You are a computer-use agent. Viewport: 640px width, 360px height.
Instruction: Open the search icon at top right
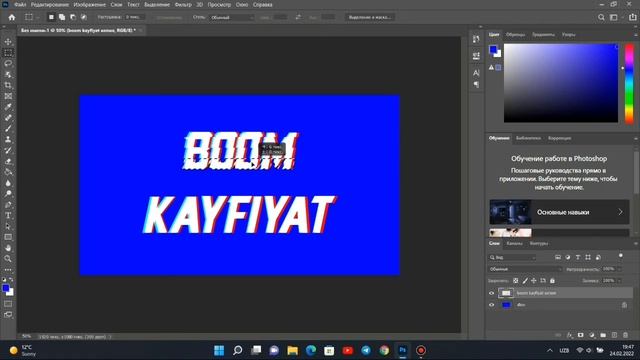coord(601,17)
